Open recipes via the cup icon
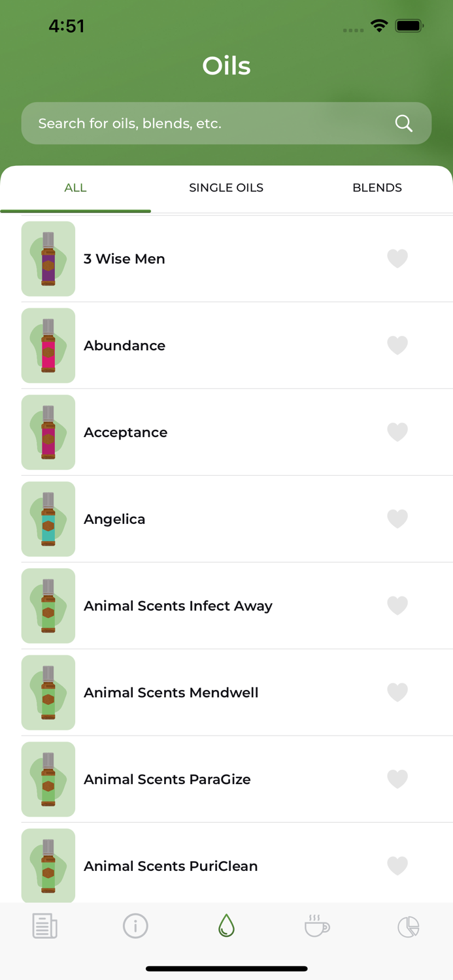Screen dimensions: 453x980 [317, 926]
